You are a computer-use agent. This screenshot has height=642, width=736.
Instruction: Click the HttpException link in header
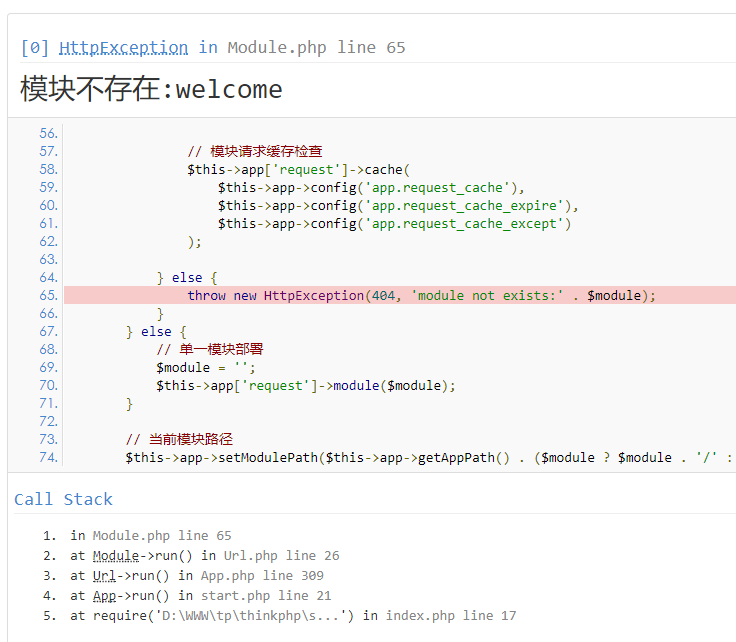(123, 47)
